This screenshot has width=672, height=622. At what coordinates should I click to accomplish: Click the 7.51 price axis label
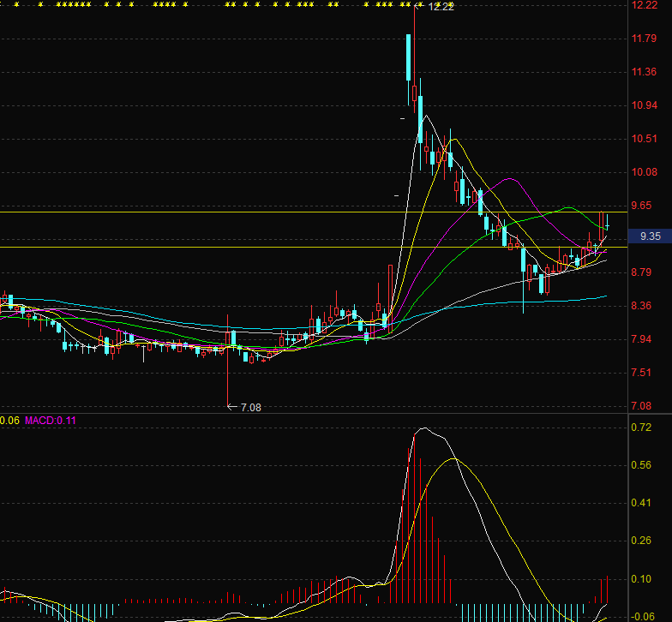click(x=641, y=373)
